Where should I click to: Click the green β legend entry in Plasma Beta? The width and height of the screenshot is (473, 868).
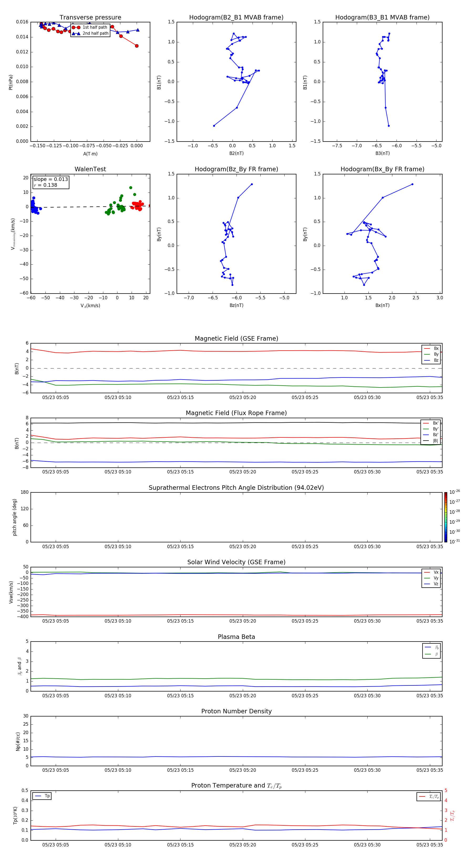431,654
